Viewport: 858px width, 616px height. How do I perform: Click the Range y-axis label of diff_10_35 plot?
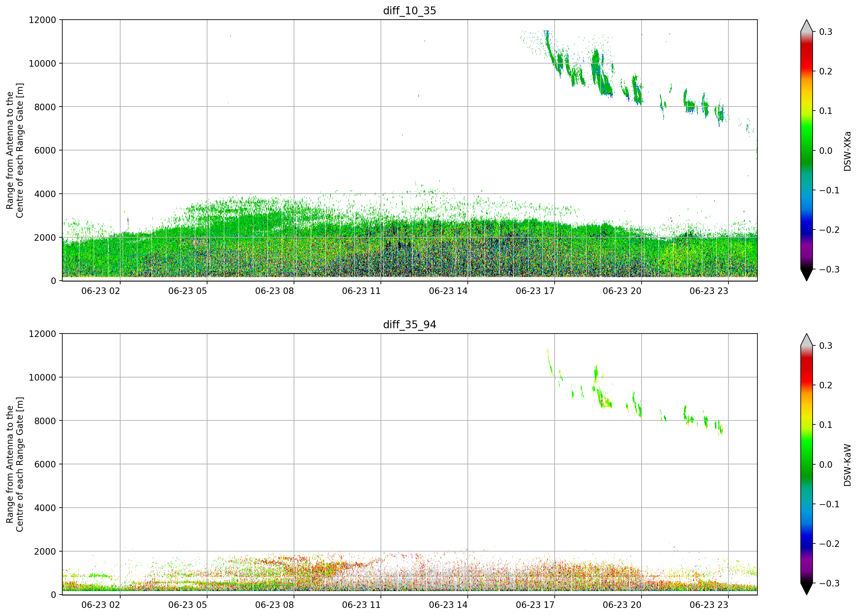(x=15, y=151)
